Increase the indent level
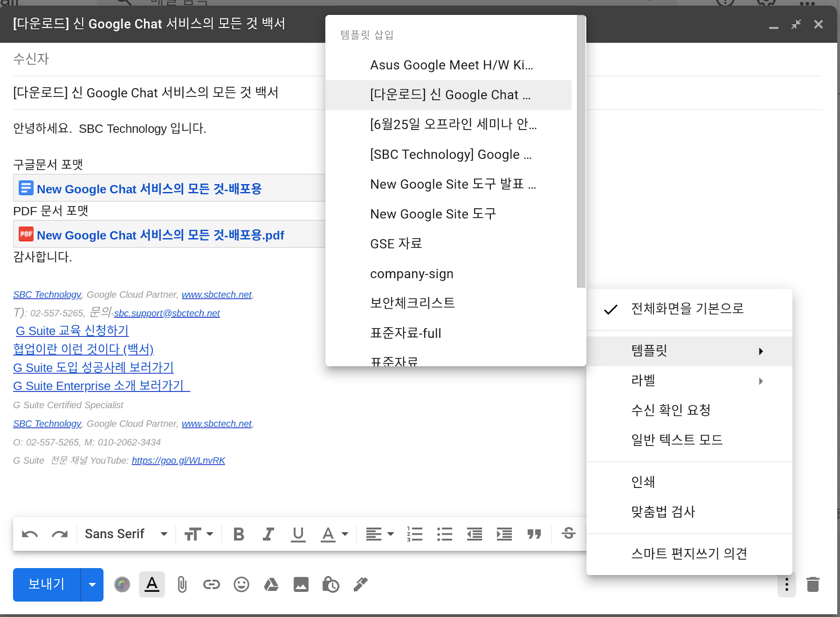 505,534
